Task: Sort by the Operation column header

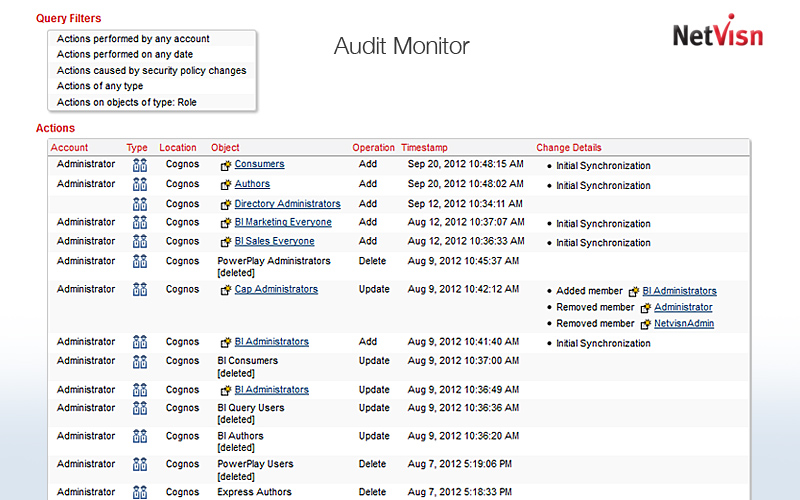Action: pos(374,148)
